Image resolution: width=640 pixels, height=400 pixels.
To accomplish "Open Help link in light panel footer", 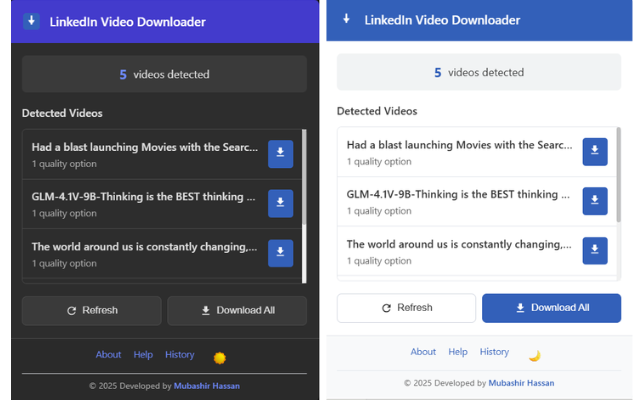I will click(x=458, y=352).
